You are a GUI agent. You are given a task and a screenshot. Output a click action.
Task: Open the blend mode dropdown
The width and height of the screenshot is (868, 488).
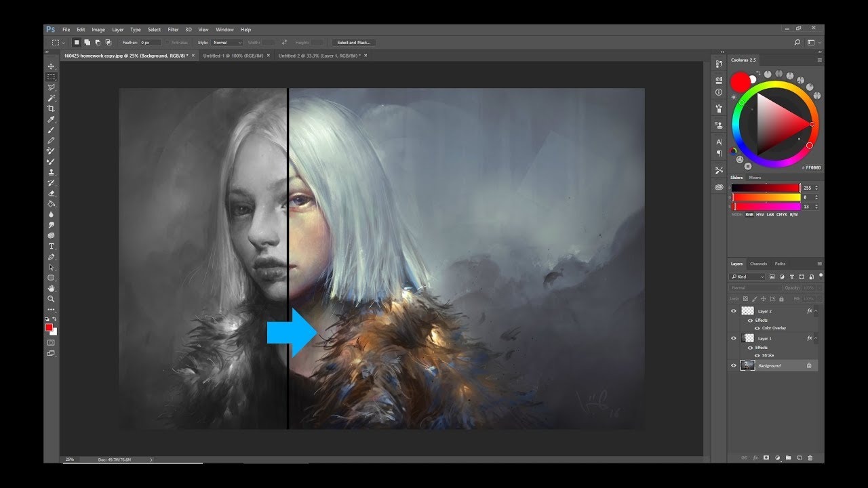tap(755, 288)
